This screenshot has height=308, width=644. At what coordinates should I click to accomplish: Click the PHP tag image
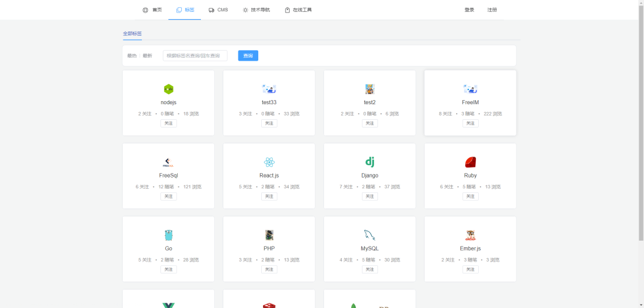click(269, 235)
